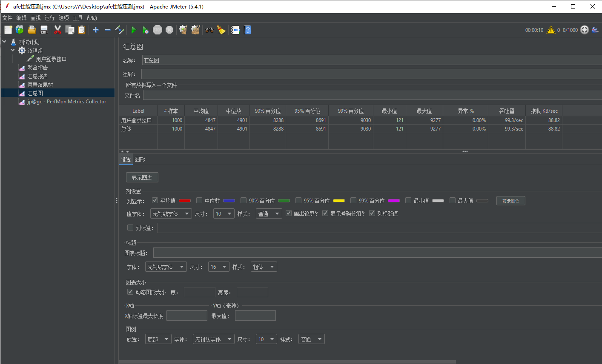
Task: Switch to the 图形 tab
Action: [x=140, y=159]
